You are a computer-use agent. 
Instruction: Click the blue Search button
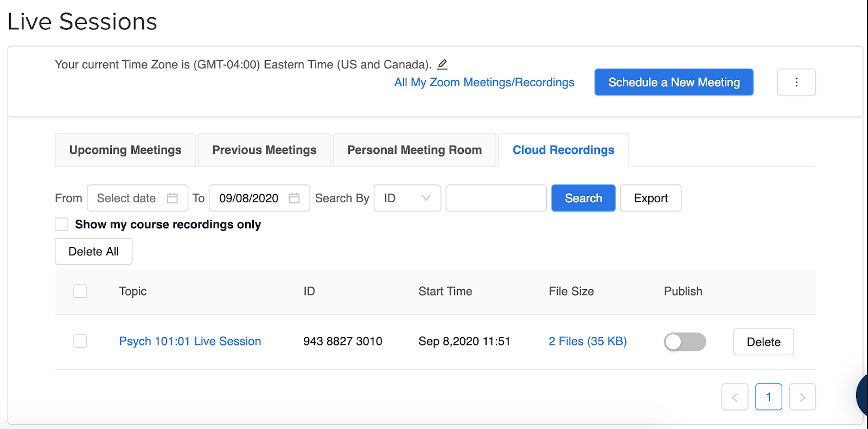click(x=583, y=198)
